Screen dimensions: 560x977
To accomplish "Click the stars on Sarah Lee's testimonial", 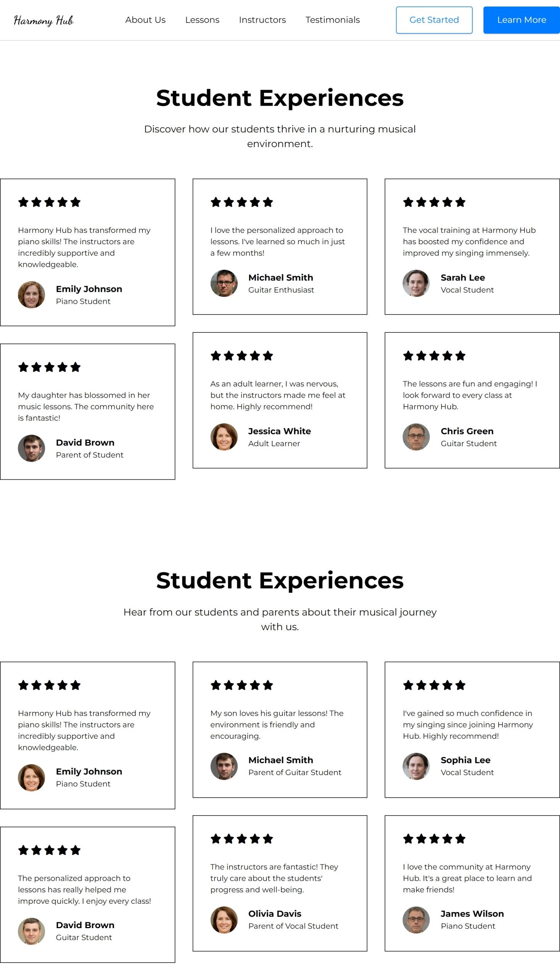I will [434, 202].
